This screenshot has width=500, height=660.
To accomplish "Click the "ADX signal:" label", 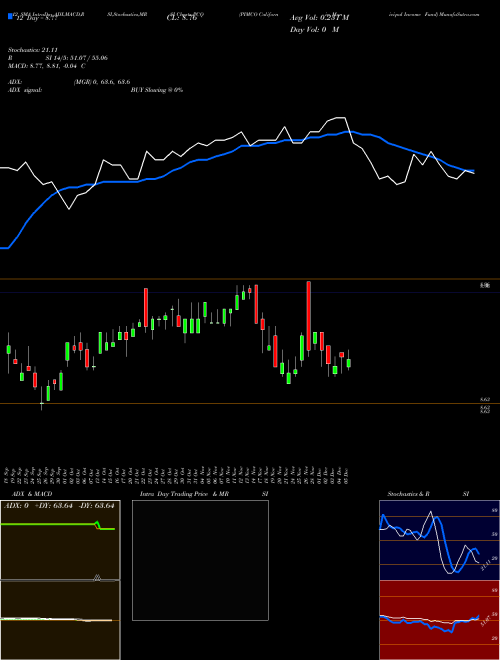I will [25, 90].
